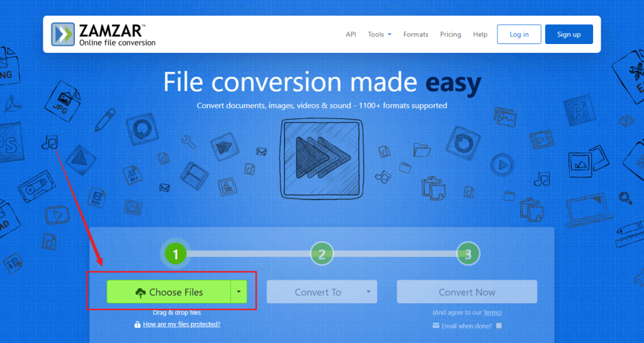
Task: Open the Terms link
Action: [491, 313]
